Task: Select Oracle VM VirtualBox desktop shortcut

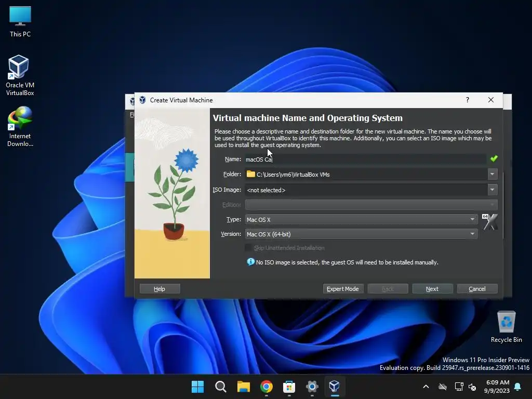Action: tap(20, 75)
